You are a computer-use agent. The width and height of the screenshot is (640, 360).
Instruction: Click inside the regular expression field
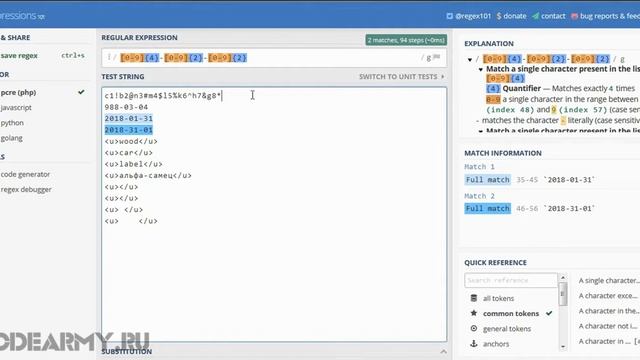click(273, 58)
